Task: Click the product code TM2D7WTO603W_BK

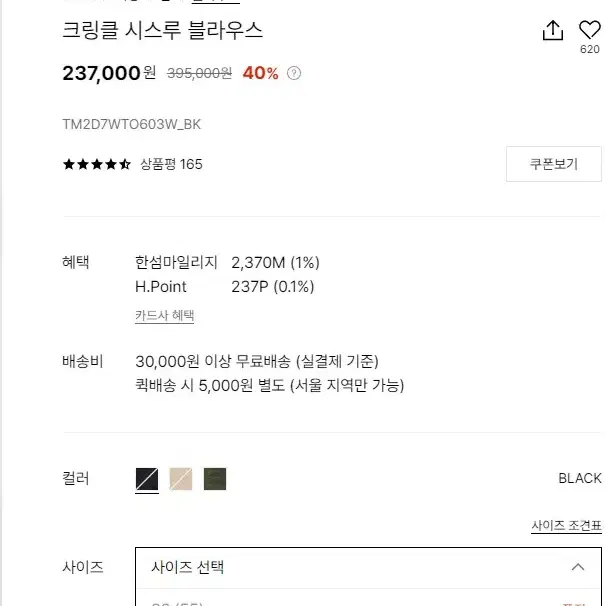Action: pyautogui.click(x=131, y=124)
